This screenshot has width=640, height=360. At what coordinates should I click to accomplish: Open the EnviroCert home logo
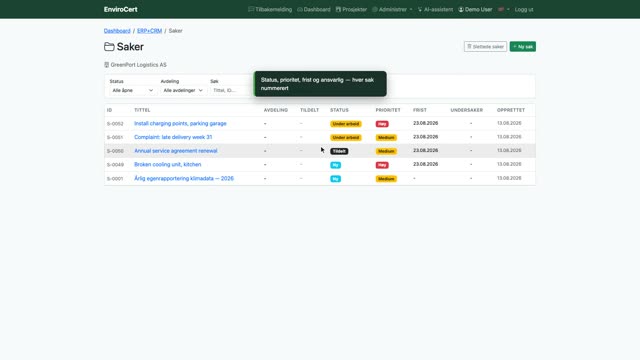[x=120, y=9]
